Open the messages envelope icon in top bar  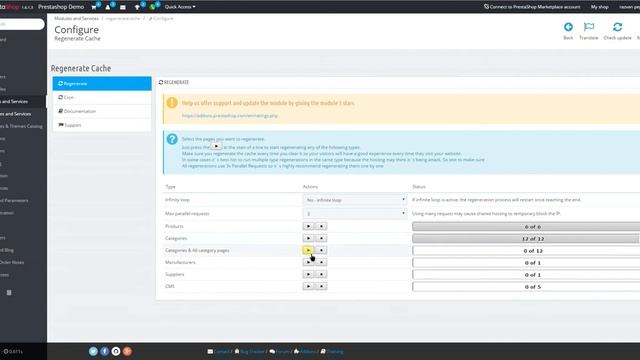coord(123,7)
